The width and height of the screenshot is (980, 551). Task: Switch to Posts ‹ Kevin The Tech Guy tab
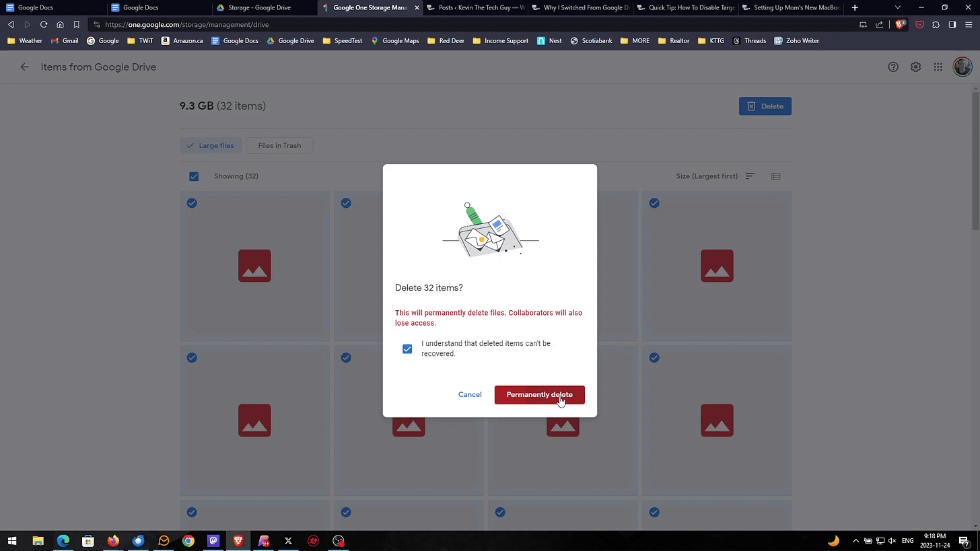(x=475, y=7)
